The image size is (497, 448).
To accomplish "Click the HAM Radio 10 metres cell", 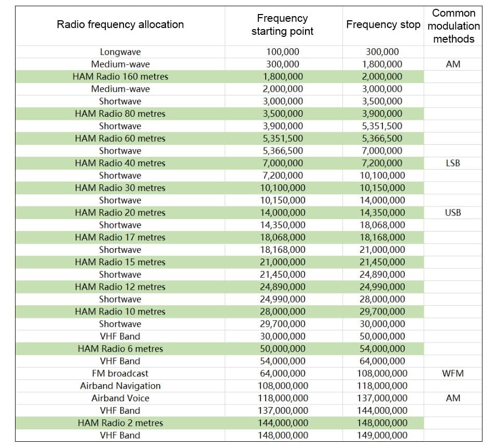I will pyautogui.click(x=120, y=311).
